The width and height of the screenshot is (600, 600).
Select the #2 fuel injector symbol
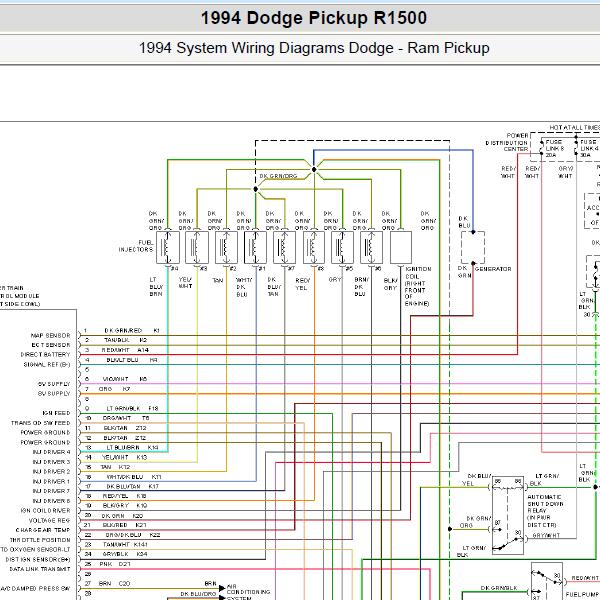coord(226,247)
